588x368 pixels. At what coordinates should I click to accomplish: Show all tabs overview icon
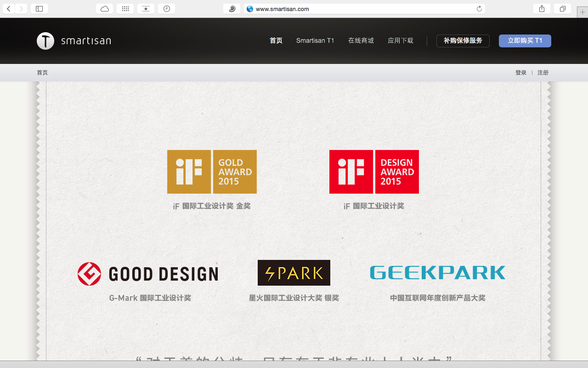coord(562,9)
